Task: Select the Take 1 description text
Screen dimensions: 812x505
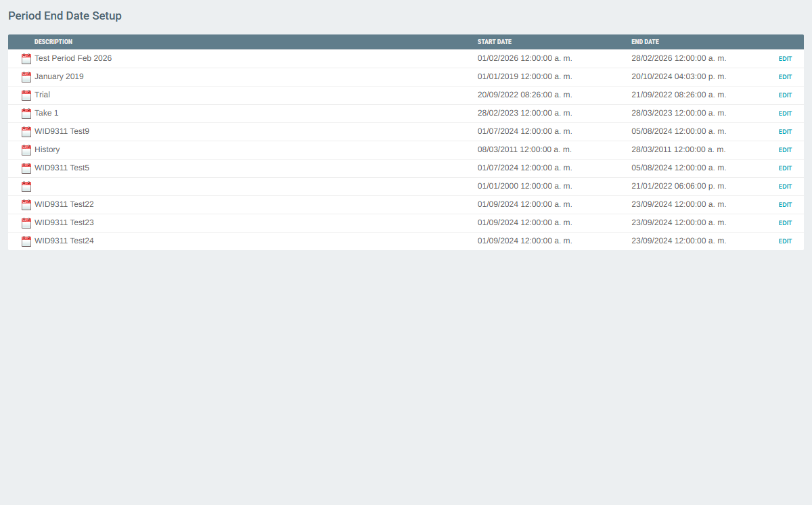Action: [47, 114]
